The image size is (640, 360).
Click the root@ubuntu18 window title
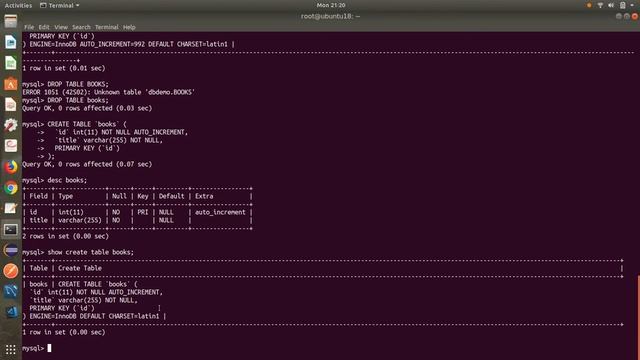point(330,16)
